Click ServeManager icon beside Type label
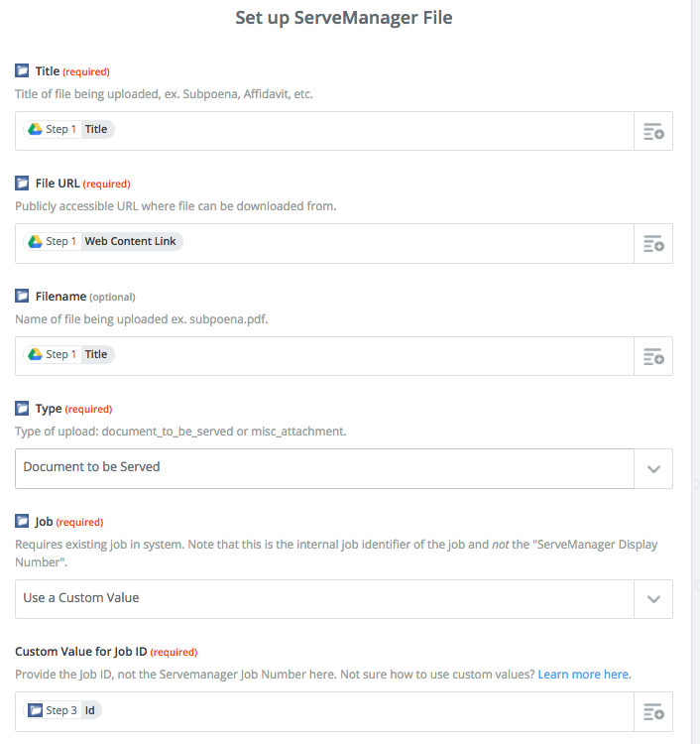The width and height of the screenshot is (700, 744). coord(22,408)
